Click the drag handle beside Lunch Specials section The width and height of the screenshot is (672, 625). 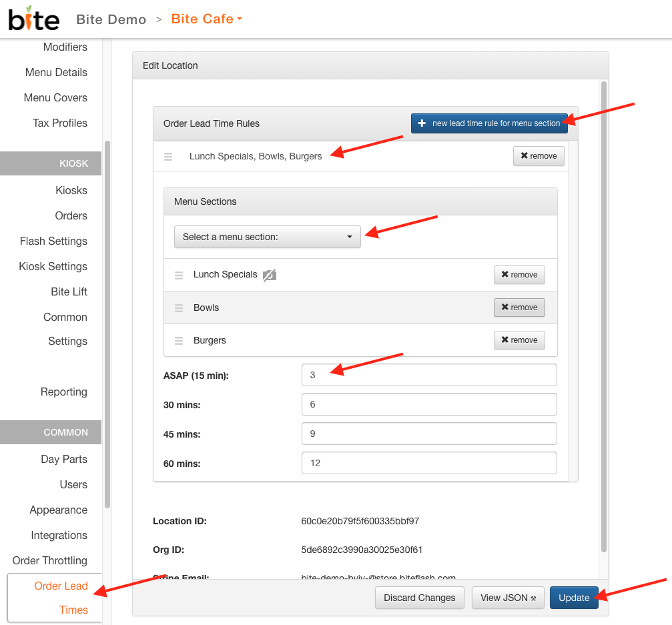pyautogui.click(x=179, y=275)
